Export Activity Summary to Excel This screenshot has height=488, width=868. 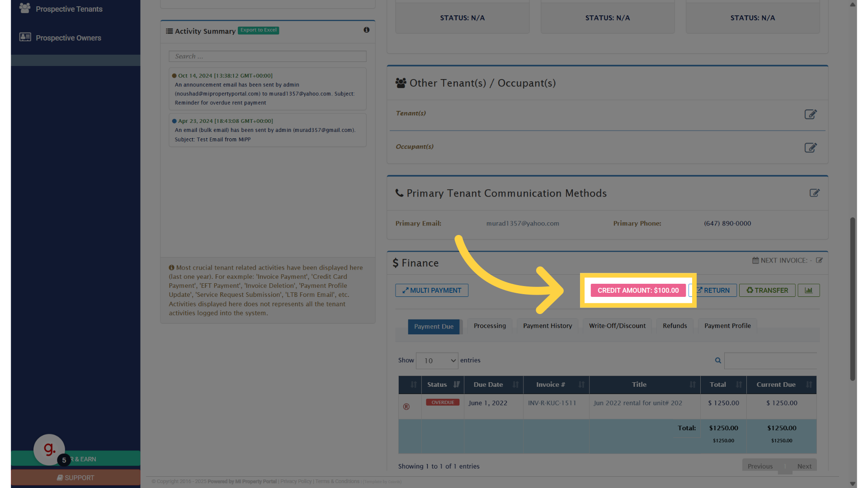tap(258, 30)
